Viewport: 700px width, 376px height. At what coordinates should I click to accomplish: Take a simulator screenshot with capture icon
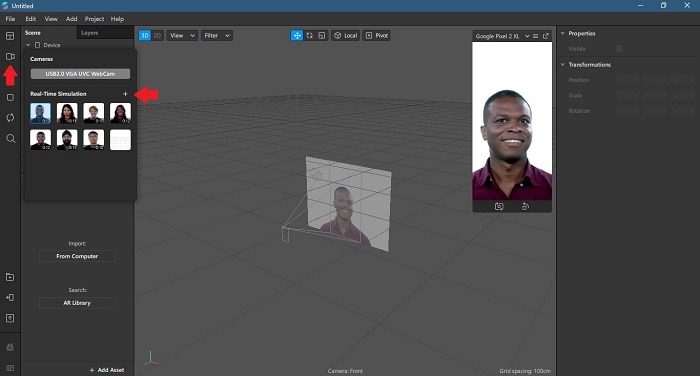[499, 206]
